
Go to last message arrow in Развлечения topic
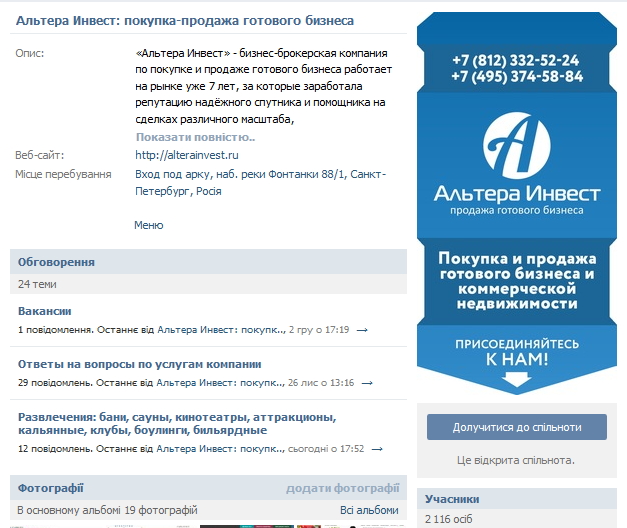377,449
